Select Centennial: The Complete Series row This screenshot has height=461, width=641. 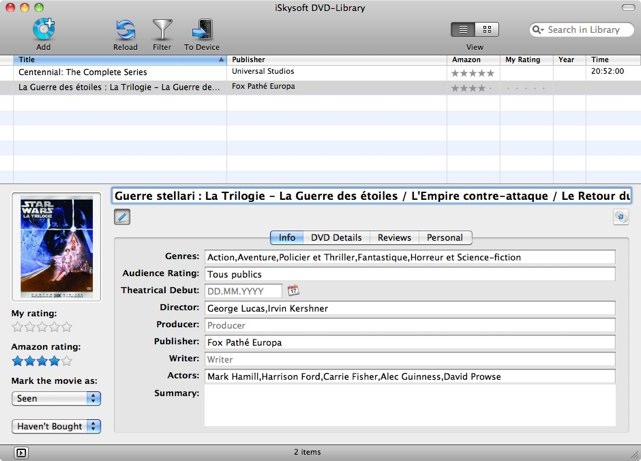click(x=320, y=72)
